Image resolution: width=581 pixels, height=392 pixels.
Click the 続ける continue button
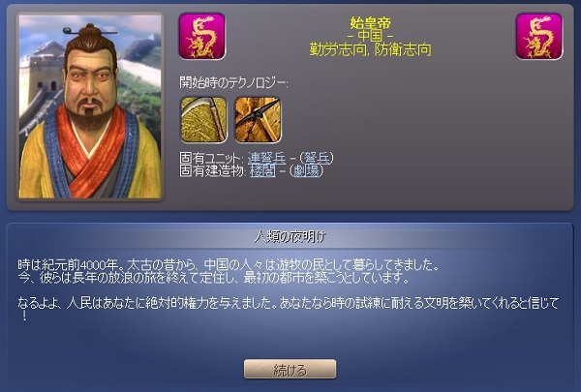290,369
